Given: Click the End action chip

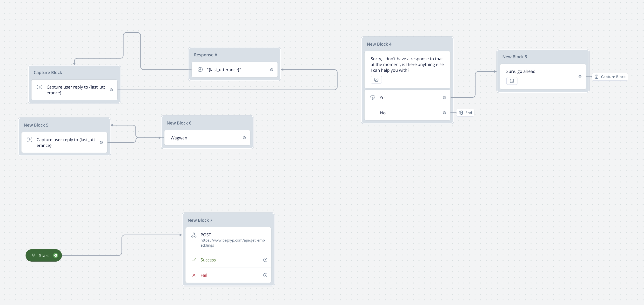Looking at the screenshot, I should pyautogui.click(x=465, y=113).
